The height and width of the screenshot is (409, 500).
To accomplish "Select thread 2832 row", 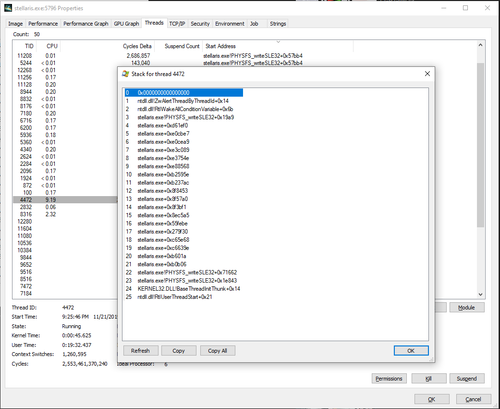I will click(x=65, y=207).
